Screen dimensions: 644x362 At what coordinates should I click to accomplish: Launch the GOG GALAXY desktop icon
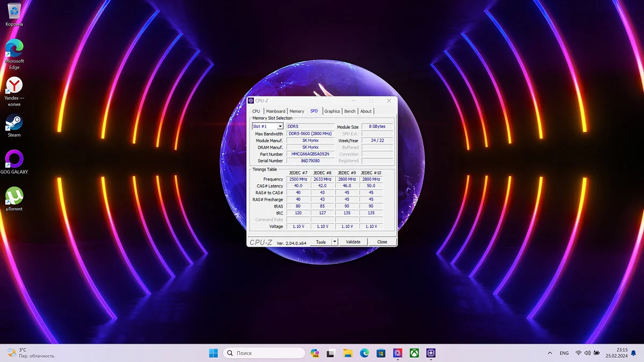14,161
